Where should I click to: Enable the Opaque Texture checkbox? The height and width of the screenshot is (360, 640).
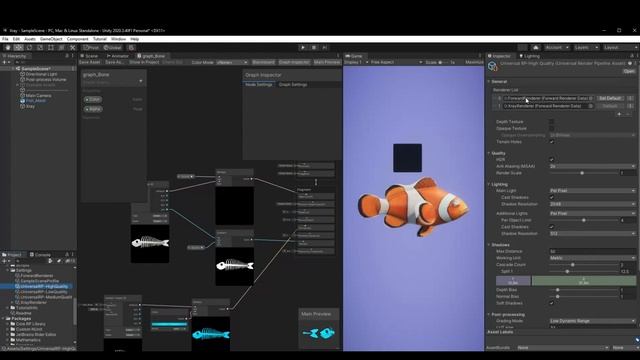pyautogui.click(x=551, y=128)
